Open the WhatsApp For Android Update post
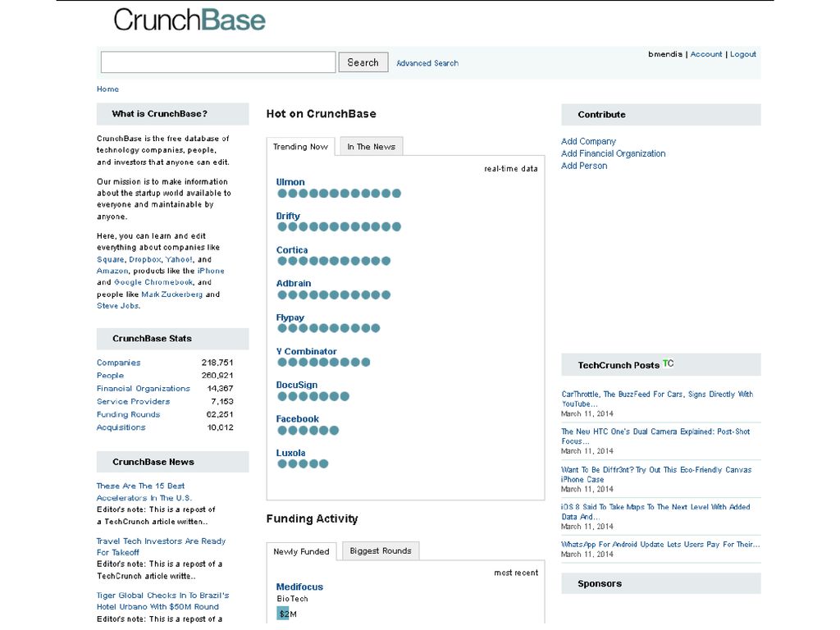The height and width of the screenshot is (630, 840). (x=660, y=545)
